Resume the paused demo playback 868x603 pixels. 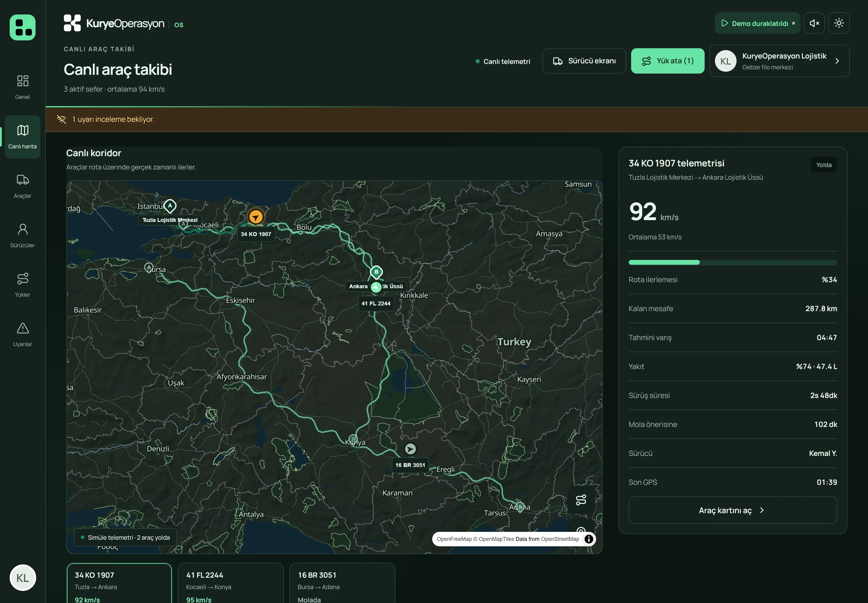[x=757, y=24]
